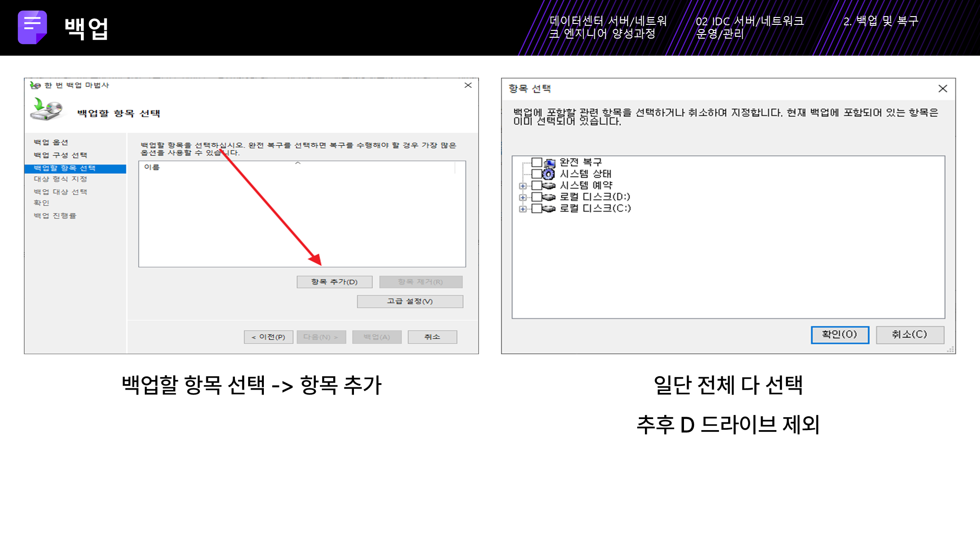Expand the 로컬 디스크(C:) tree node
This screenshot has height=552, width=980.
(523, 209)
